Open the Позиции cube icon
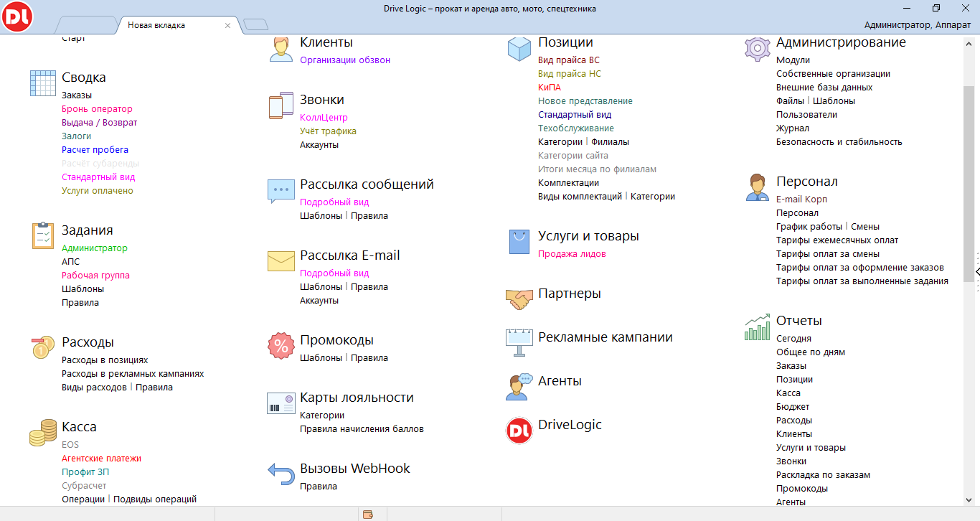 pos(518,47)
